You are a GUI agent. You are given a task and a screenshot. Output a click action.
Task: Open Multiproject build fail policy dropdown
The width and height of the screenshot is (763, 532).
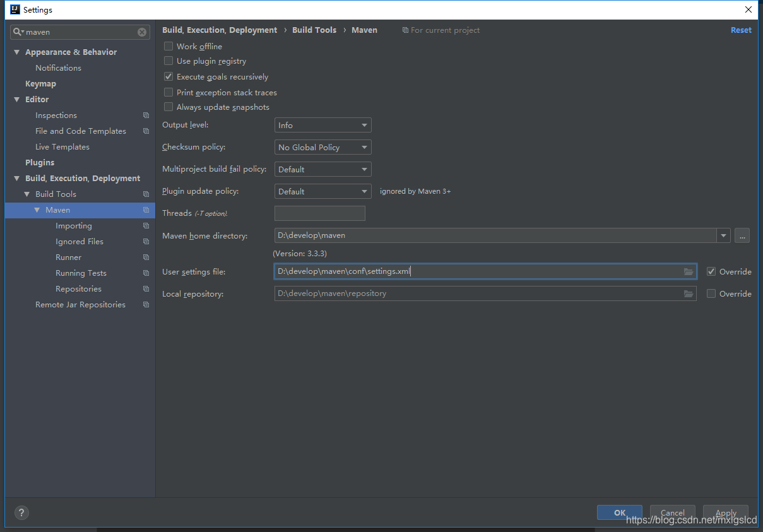323,169
